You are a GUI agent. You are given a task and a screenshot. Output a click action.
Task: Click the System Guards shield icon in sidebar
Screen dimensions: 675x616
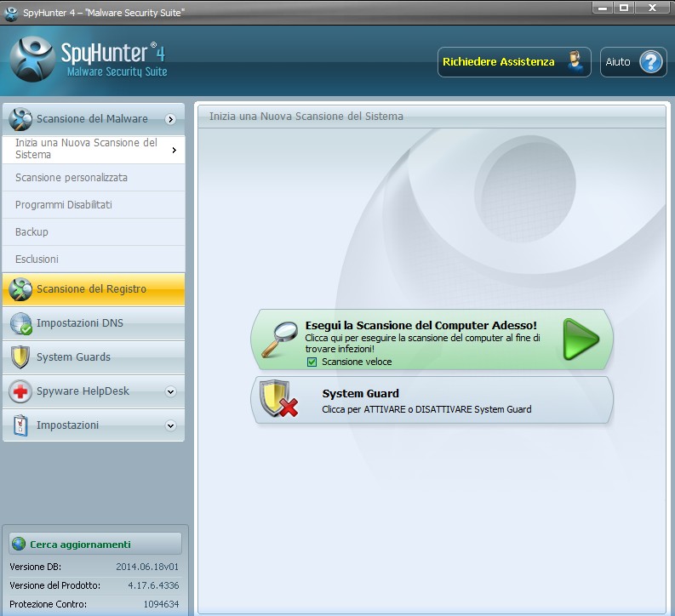point(20,357)
